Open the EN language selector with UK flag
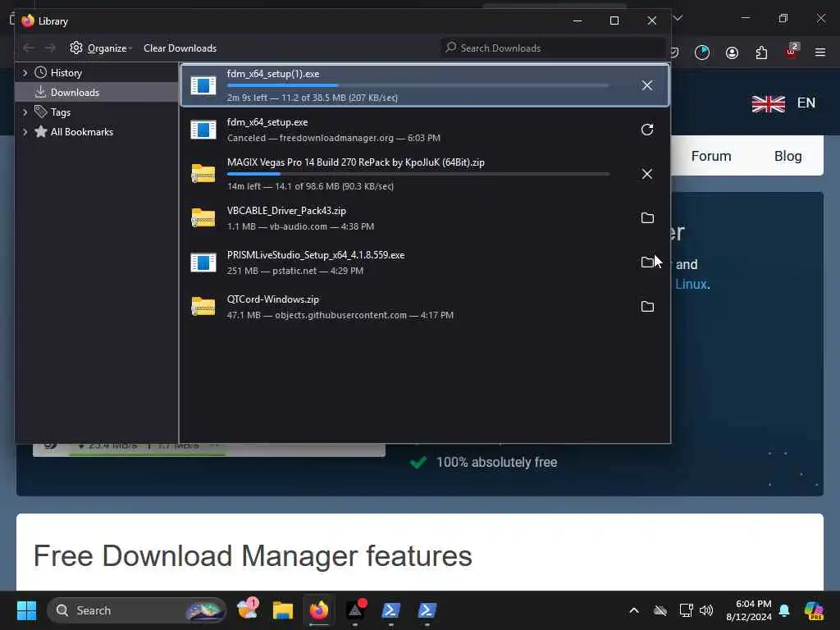This screenshot has height=630, width=840. click(783, 103)
